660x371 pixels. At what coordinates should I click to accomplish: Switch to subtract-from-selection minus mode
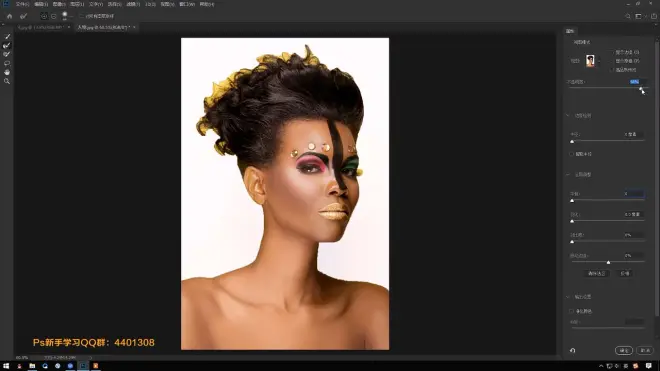(x=53, y=16)
